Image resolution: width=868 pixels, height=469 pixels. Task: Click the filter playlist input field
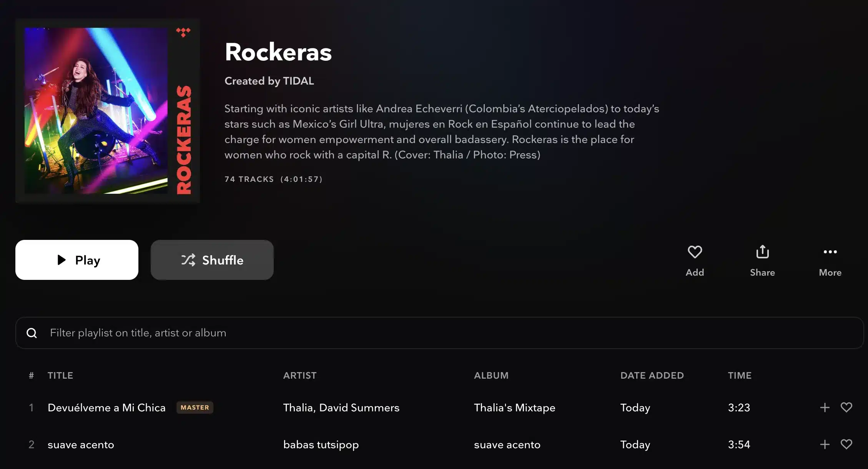point(423,333)
